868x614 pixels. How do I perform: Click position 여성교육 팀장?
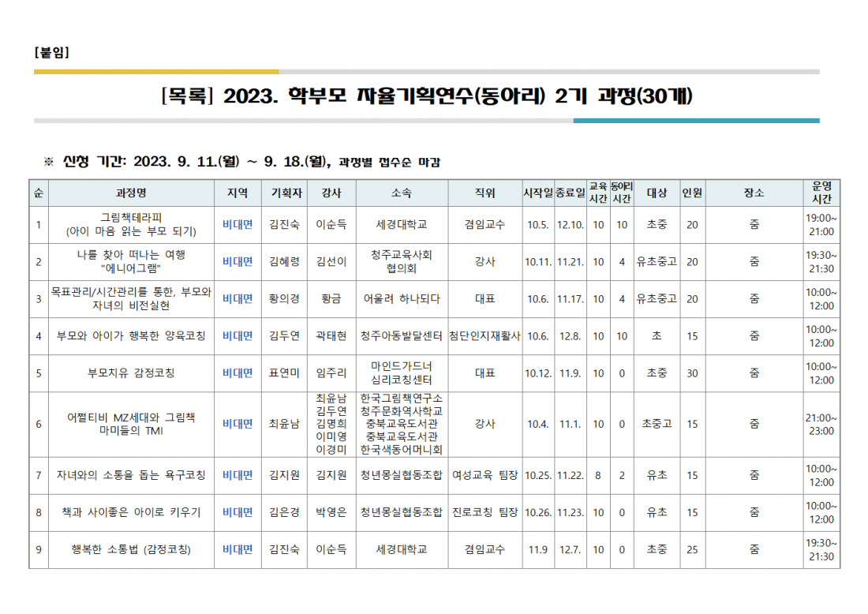[485, 476]
